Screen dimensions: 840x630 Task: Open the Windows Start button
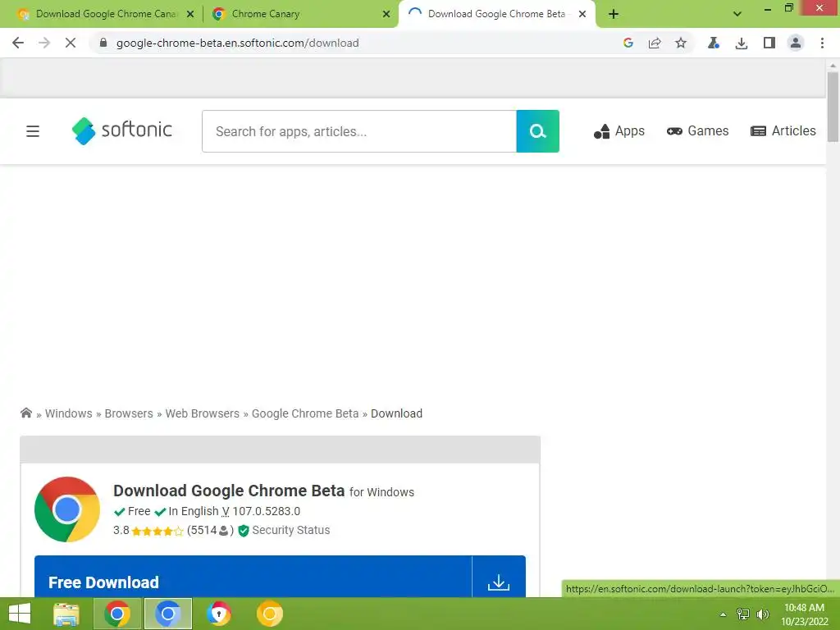pyautogui.click(x=20, y=614)
